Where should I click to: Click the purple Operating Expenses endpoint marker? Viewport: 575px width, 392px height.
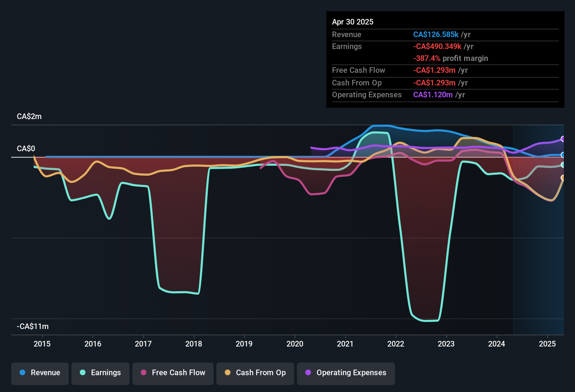[x=563, y=139]
